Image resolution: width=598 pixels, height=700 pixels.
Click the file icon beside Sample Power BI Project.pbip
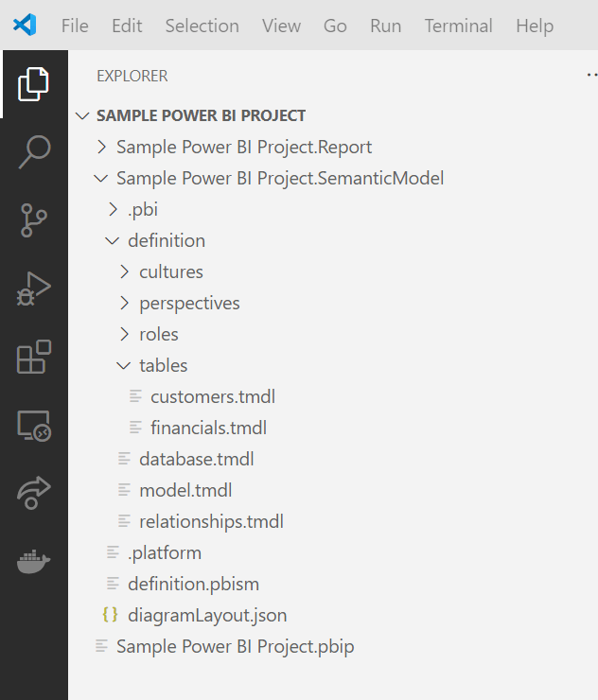(x=101, y=646)
